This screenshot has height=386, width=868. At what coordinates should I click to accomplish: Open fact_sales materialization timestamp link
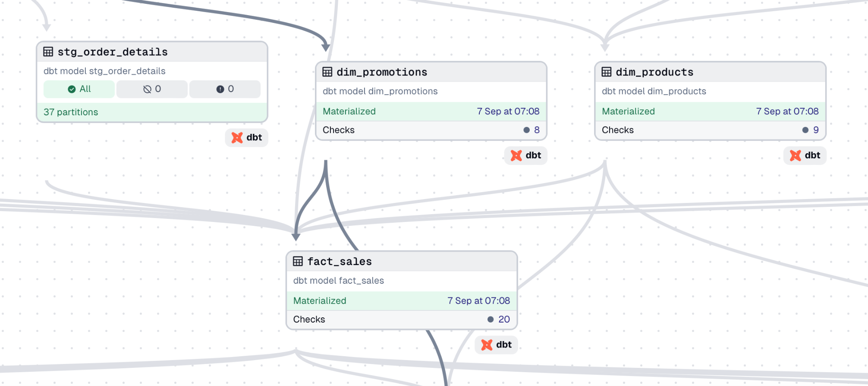478,301
